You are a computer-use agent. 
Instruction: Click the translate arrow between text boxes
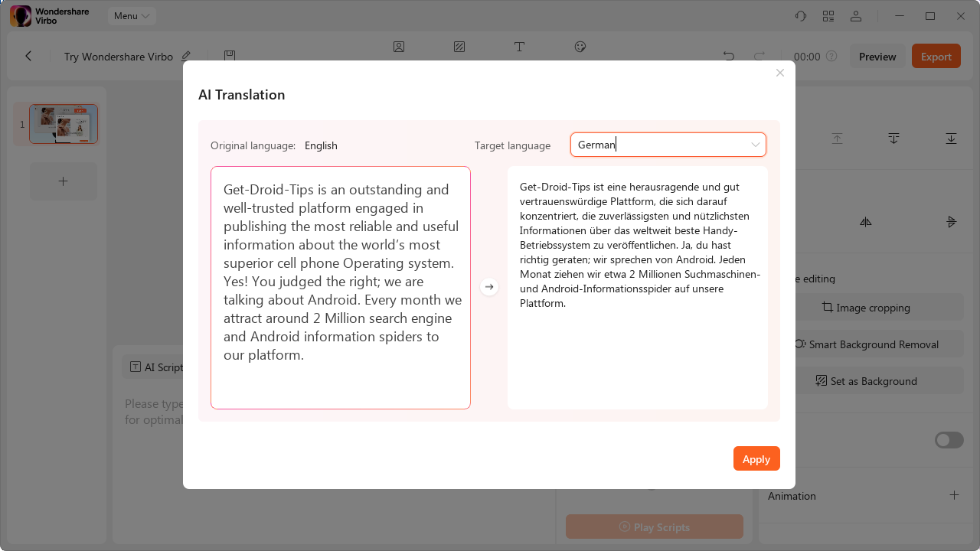489,287
